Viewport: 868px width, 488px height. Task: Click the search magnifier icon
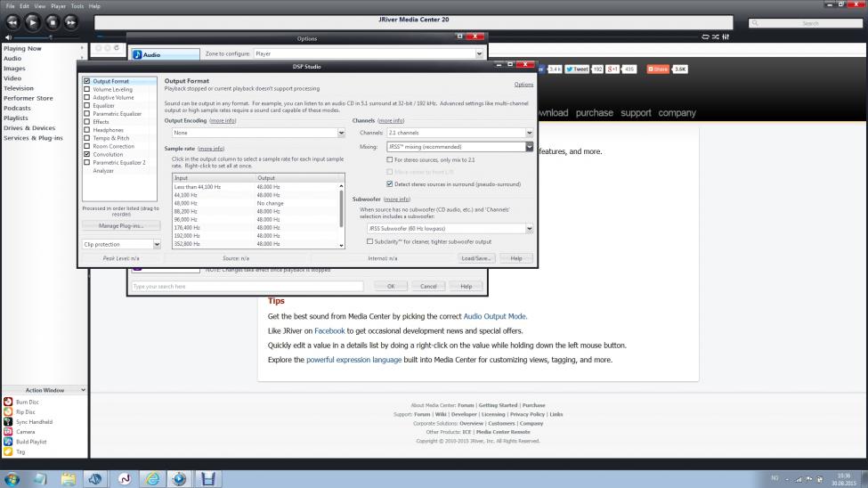[755, 23]
